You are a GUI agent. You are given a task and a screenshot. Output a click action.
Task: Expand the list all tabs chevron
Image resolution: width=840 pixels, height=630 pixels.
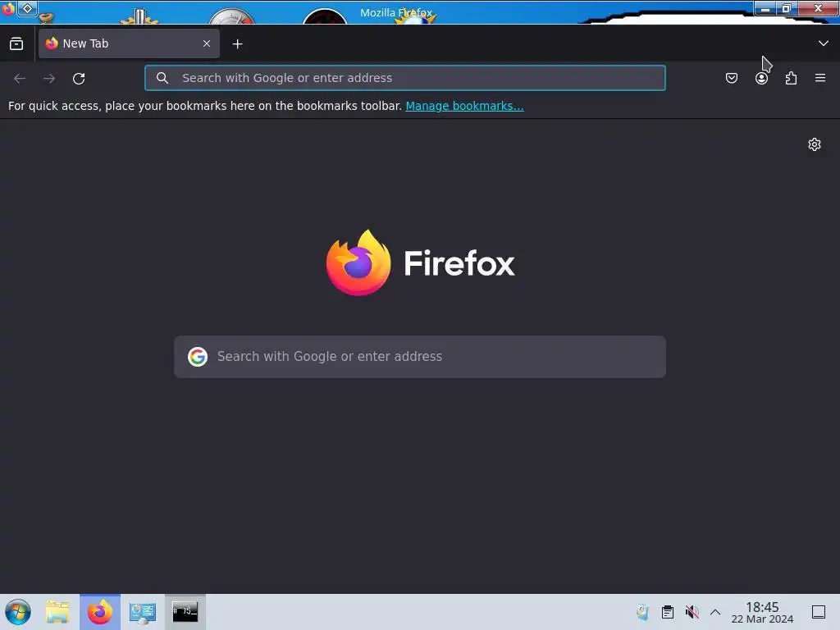click(x=824, y=43)
